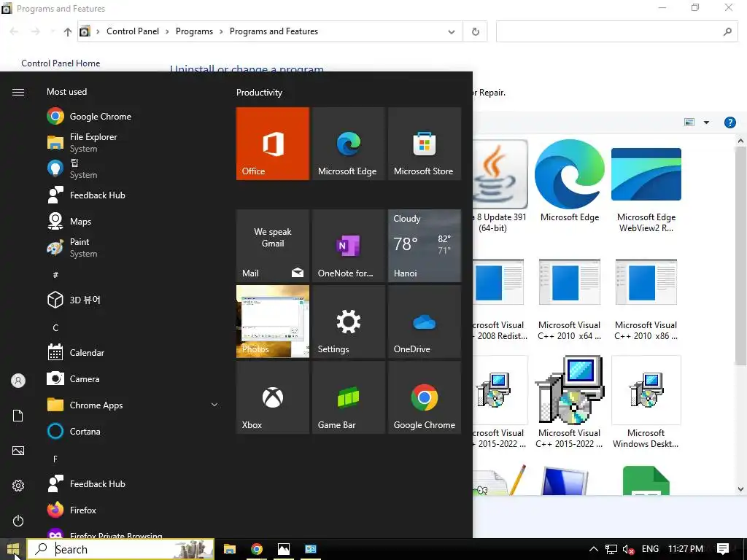Open the user account icon in Start sidebar
The width and height of the screenshot is (747, 560).
tap(18, 381)
